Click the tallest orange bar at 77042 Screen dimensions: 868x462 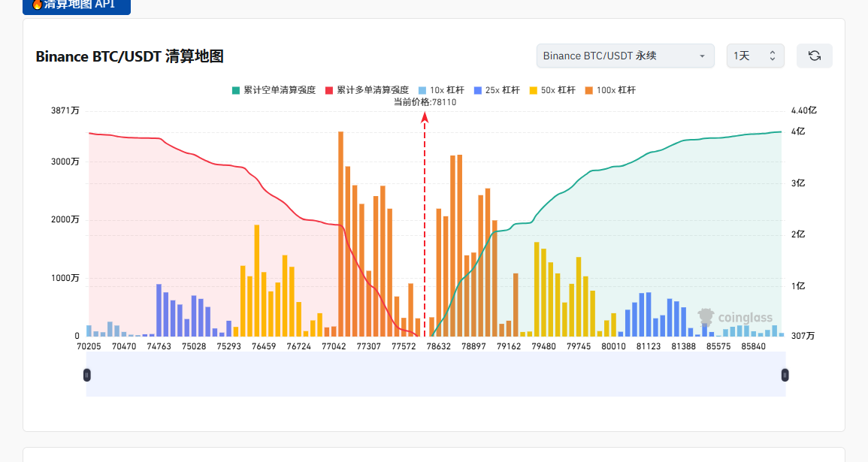(341, 234)
